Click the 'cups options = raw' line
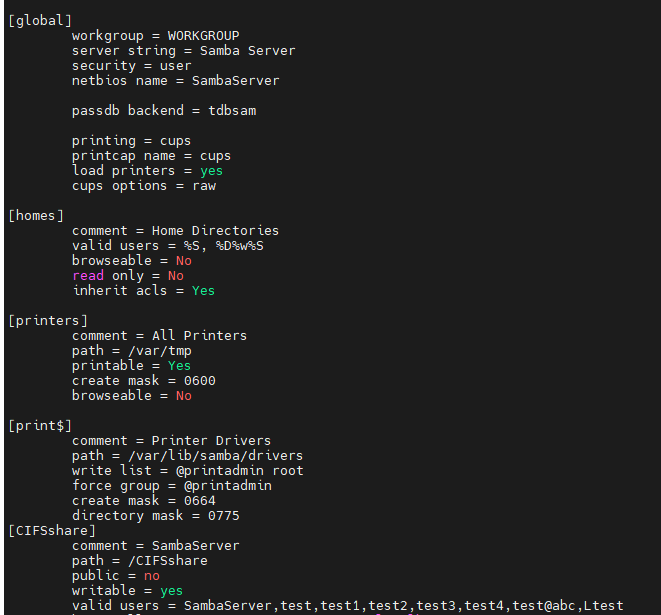661x615 pixels. [x=143, y=185]
